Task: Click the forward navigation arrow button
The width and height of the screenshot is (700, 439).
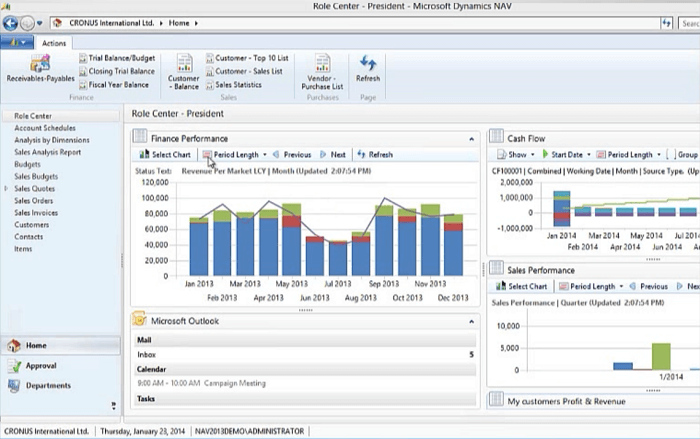Action: click(x=27, y=23)
